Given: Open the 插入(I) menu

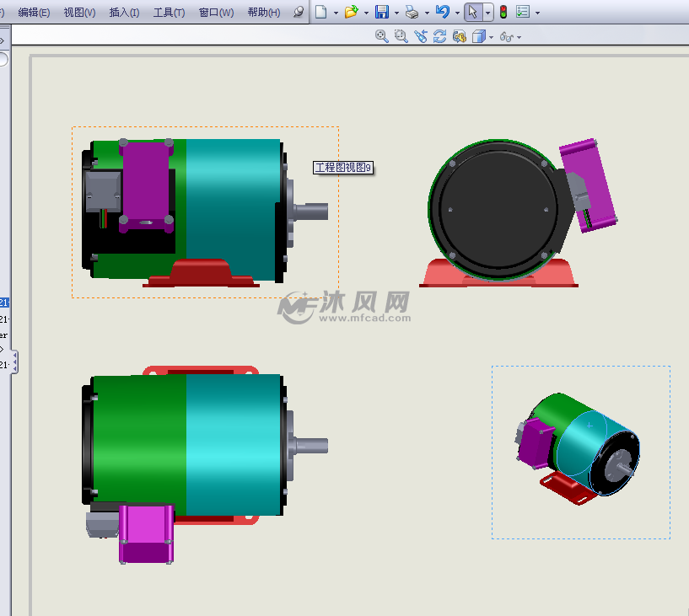Looking at the screenshot, I should point(124,13).
